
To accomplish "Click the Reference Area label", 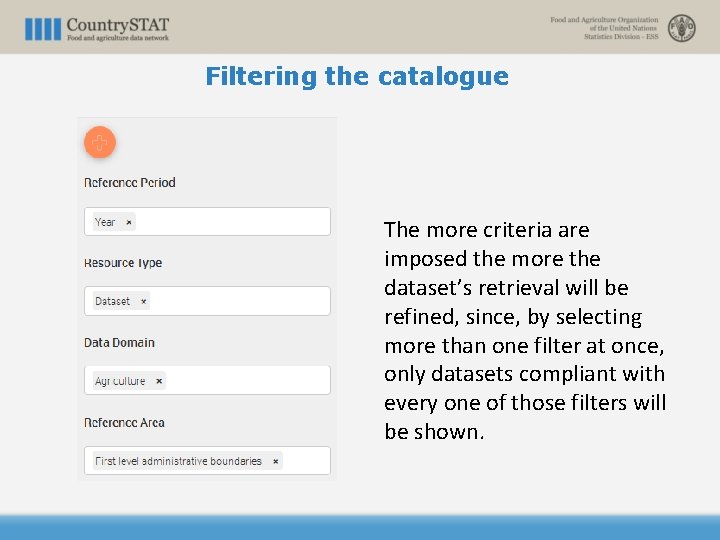I will (x=124, y=422).
